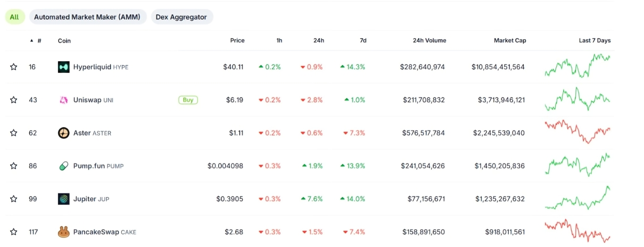Click the Pump.fun pill logo icon
644x247 pixels.
tap(63, 166)
